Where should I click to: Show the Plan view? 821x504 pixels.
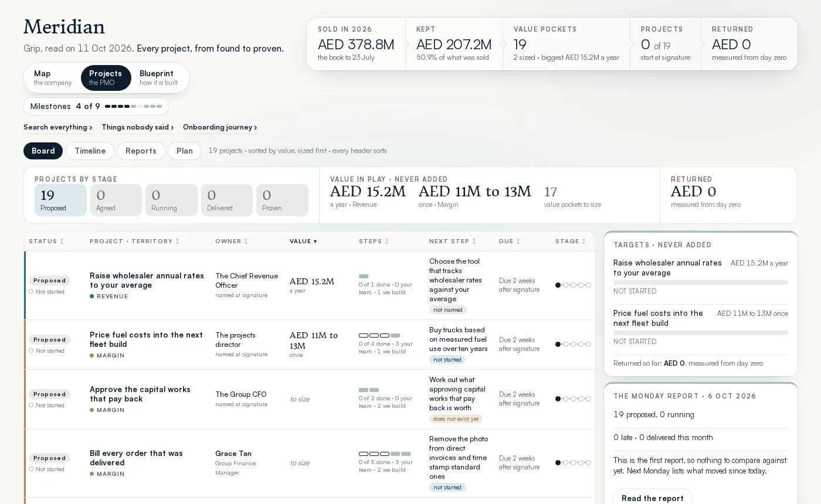185,151
